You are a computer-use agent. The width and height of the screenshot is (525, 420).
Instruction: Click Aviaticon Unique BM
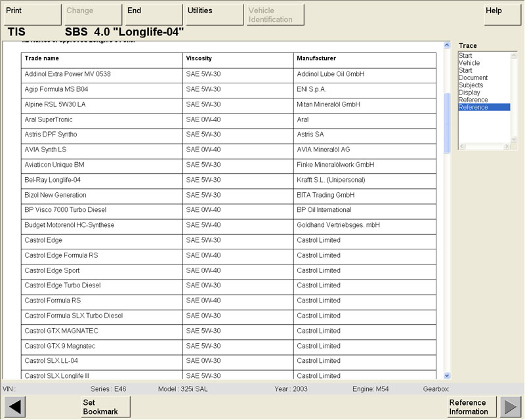pyautogui.click(x=54, y=165)
